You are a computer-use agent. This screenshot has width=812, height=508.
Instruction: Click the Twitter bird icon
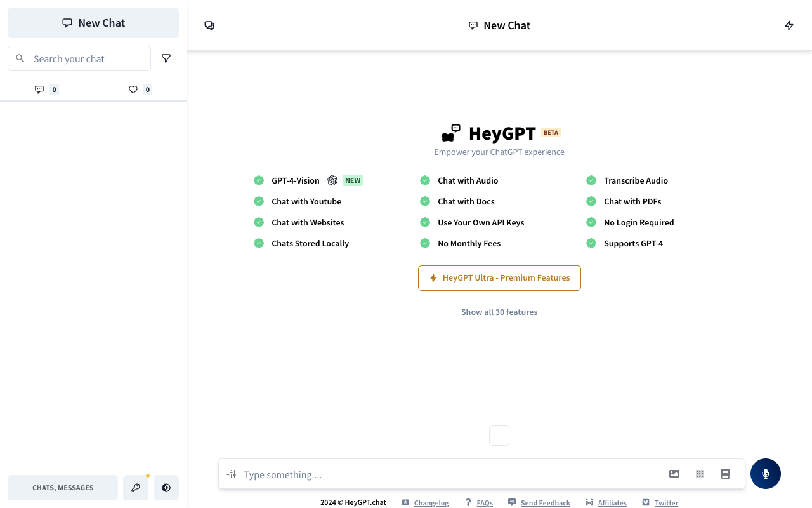pyautogui.click(x=646, y=502)
